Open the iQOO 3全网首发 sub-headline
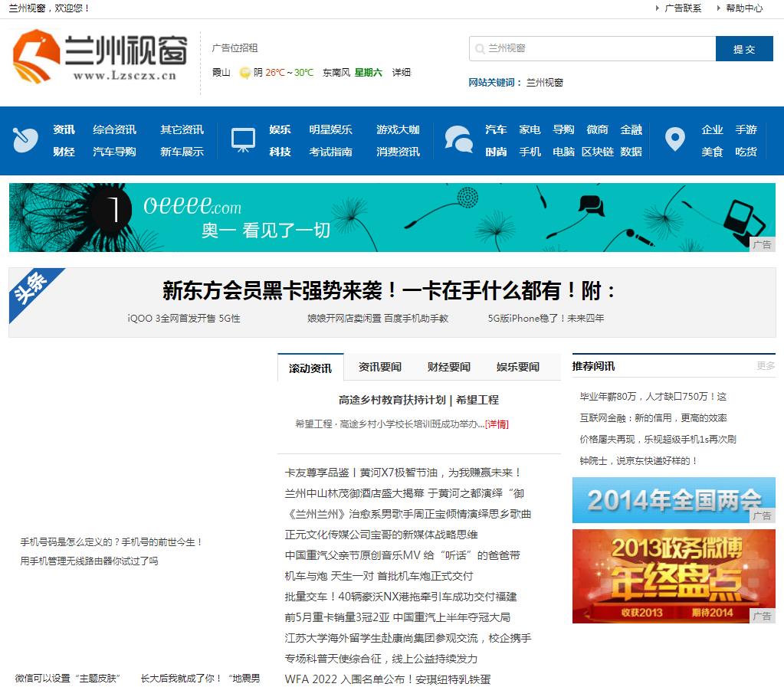Image resolution: width=784 pixels, height=687 pixels. (x=184, y=319)
